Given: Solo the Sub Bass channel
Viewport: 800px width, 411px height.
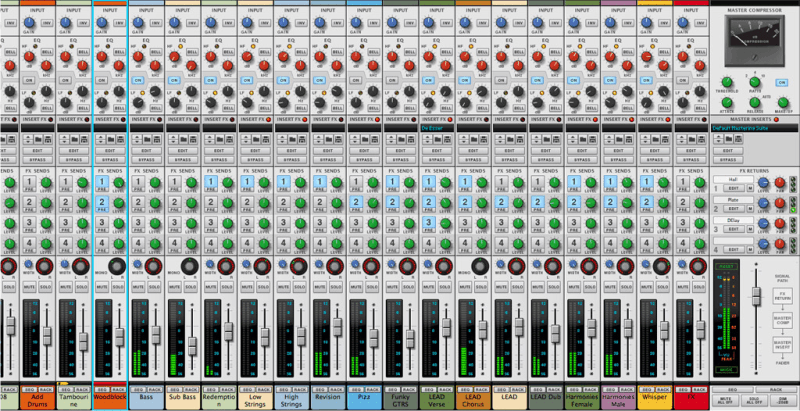Looking at the screenshot, I should 192,289.
